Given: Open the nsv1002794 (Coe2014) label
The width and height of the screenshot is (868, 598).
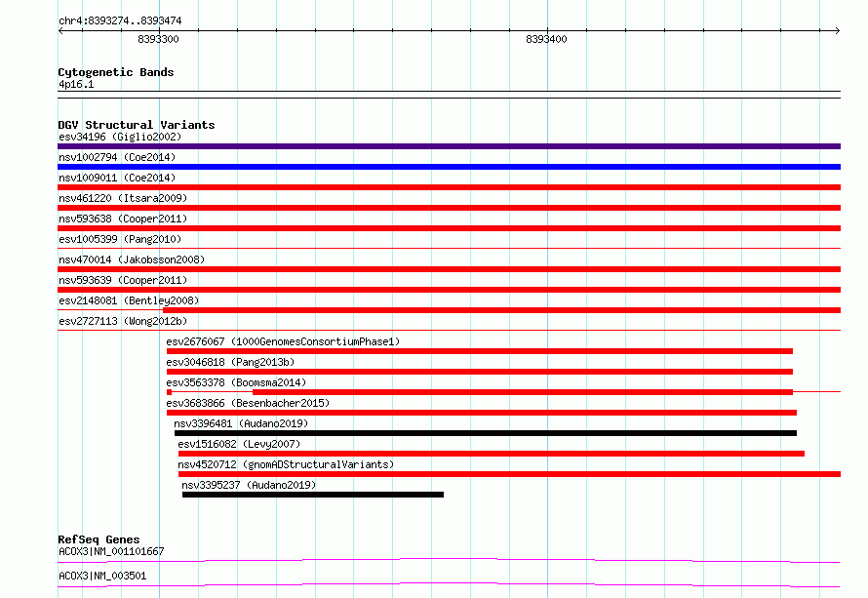Looking at the screenshot, I should coord(117,157).
